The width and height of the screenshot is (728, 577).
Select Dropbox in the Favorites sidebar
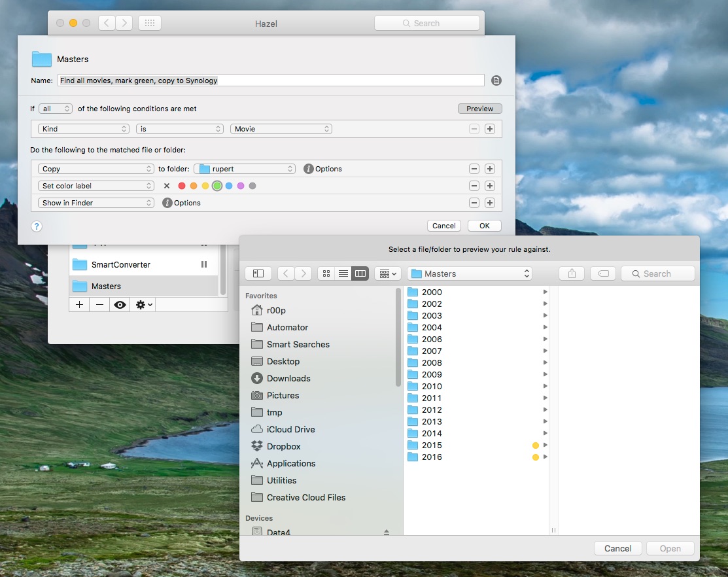pyautogui.click(x=283, y=446)
